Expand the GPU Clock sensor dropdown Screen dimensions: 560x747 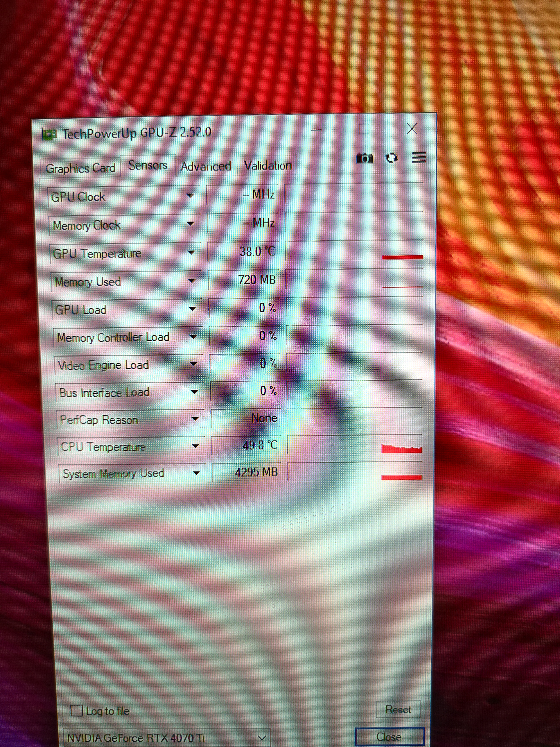190,196
